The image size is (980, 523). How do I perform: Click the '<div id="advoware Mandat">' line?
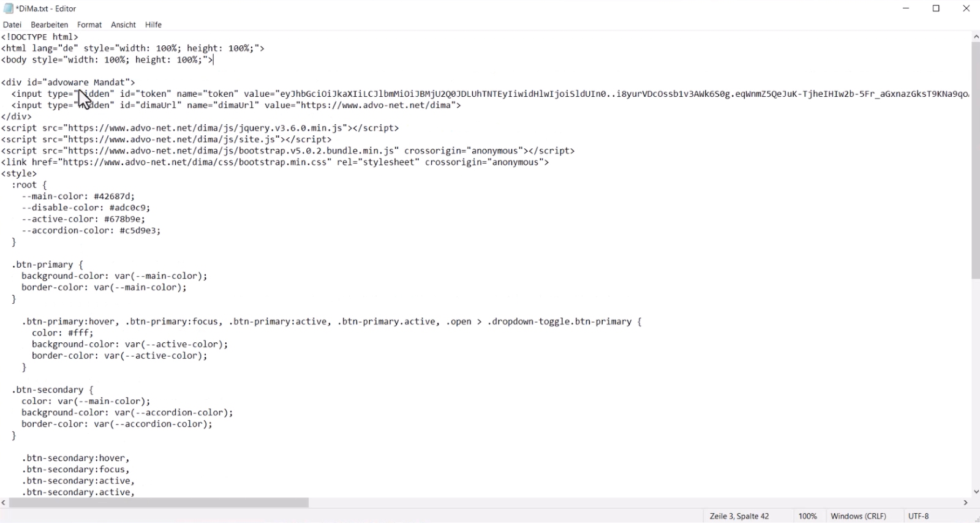pyautogui.click(x=68, y=82)
